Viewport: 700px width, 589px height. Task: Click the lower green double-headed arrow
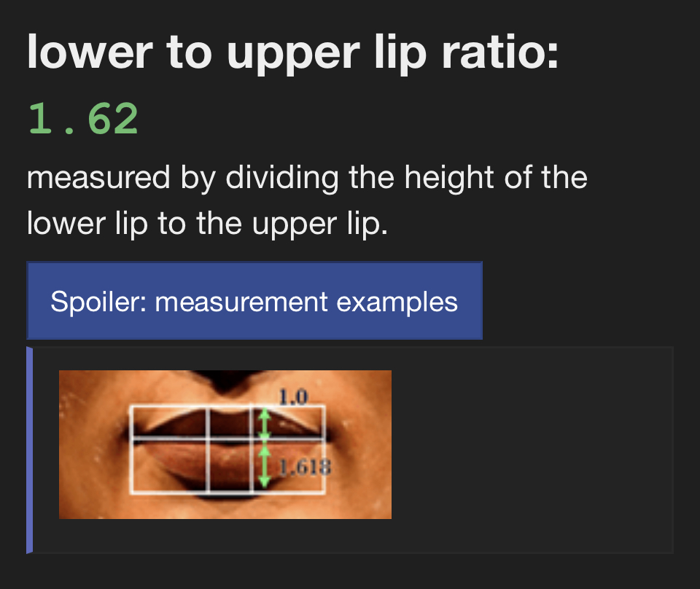[265, 467]
